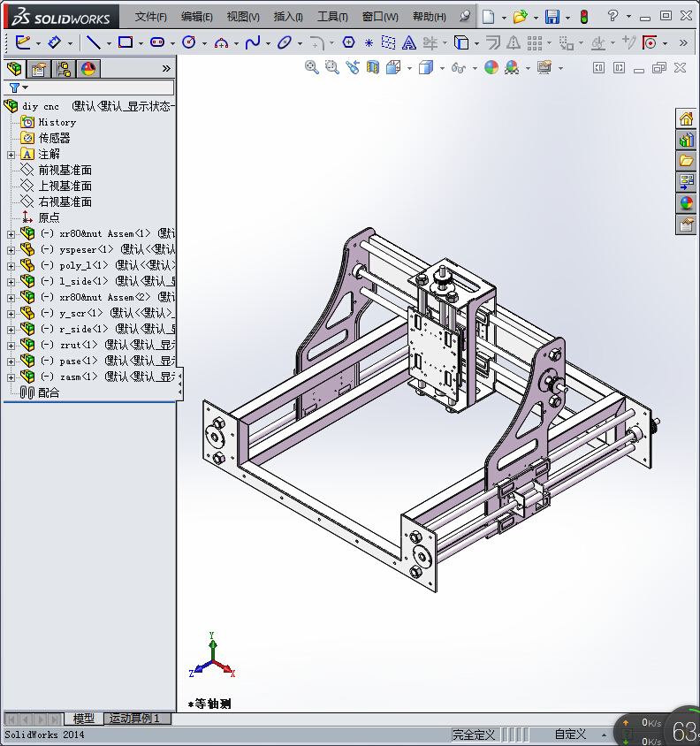Screen dimensions: 700x746
Task: Click the Save toolbar button
Action: tap(552, 17)
